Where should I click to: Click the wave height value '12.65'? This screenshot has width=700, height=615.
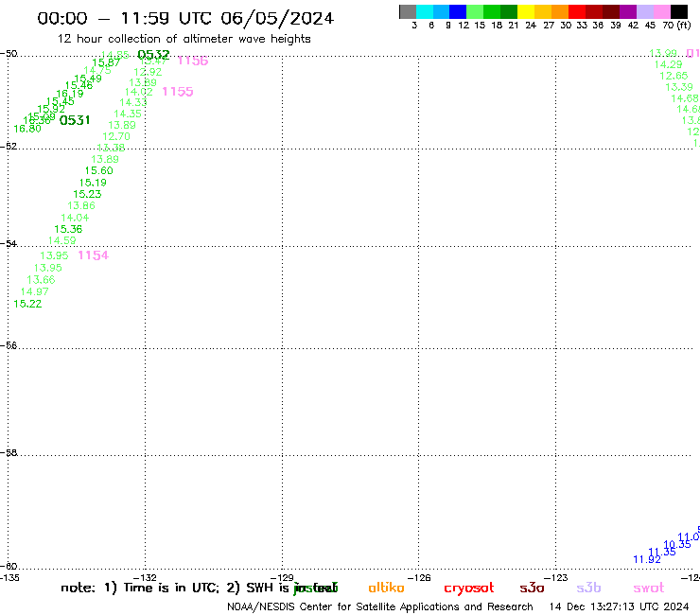pyautogui.click(x=674, y=76)
